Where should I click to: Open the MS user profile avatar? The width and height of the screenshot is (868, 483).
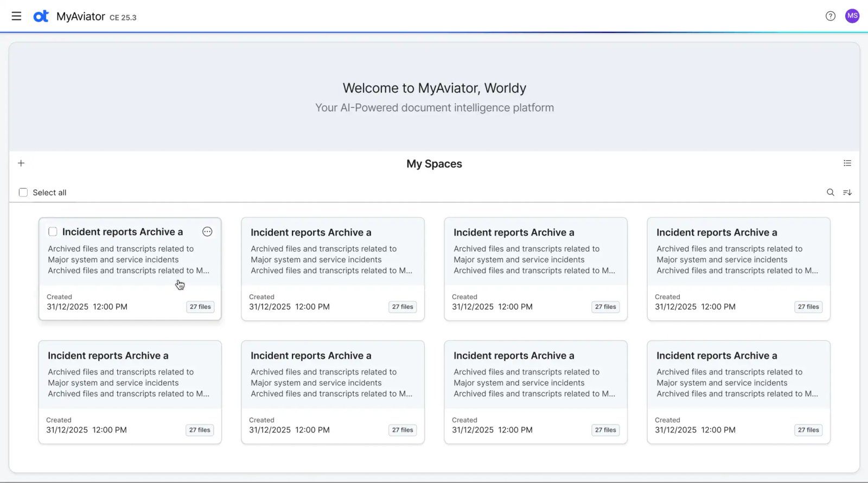click(x=852, y=16)
